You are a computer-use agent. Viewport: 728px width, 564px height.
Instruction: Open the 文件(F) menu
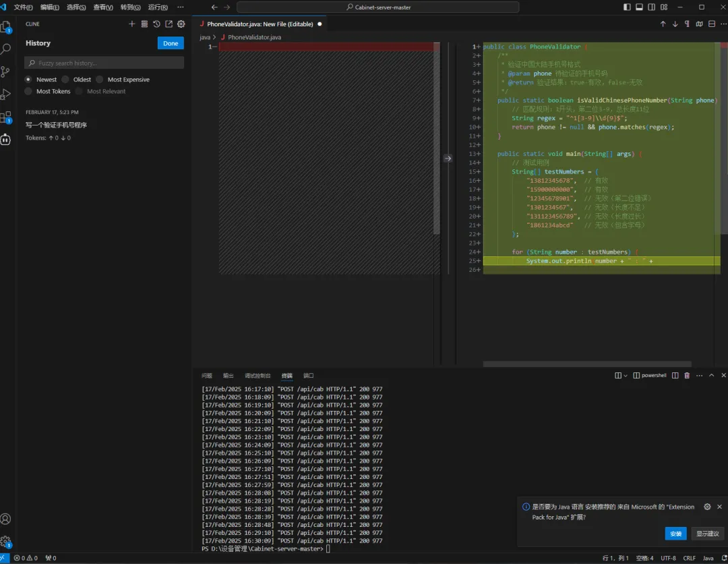[24, 7]
